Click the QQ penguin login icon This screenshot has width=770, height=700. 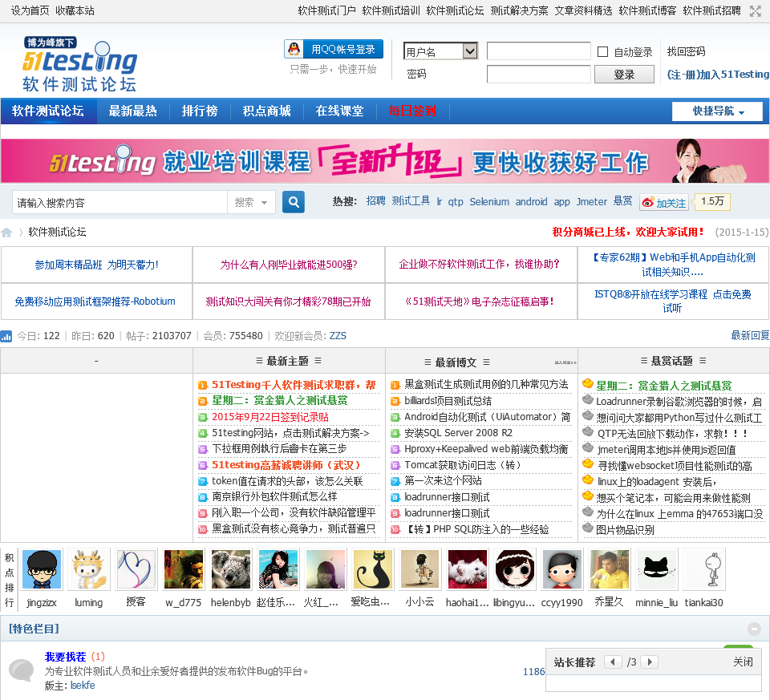(x=294, y=49)
